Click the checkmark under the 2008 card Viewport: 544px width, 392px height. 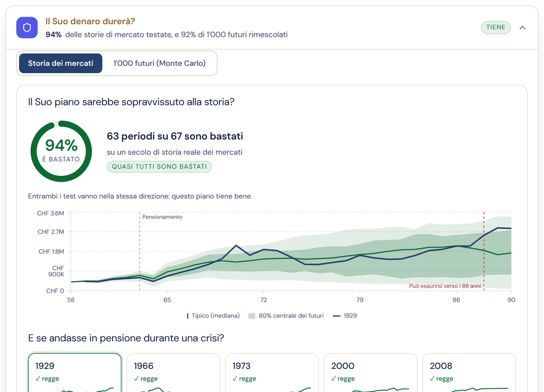432,379
